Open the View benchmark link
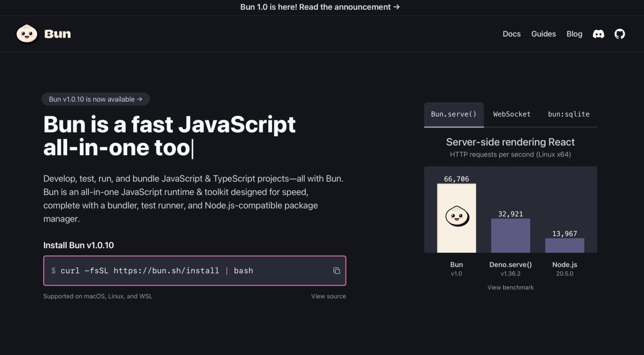This screenshot has height=355, width=644. coord(510,287)
